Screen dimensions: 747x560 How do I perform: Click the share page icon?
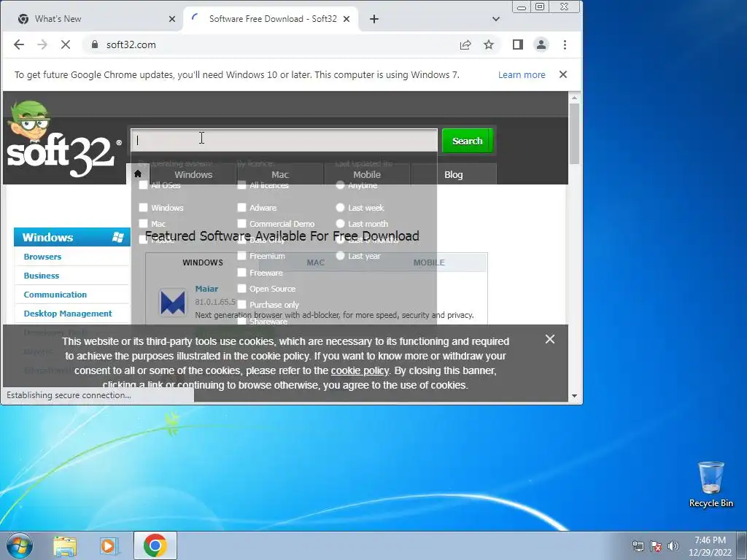tap(465, 44)
